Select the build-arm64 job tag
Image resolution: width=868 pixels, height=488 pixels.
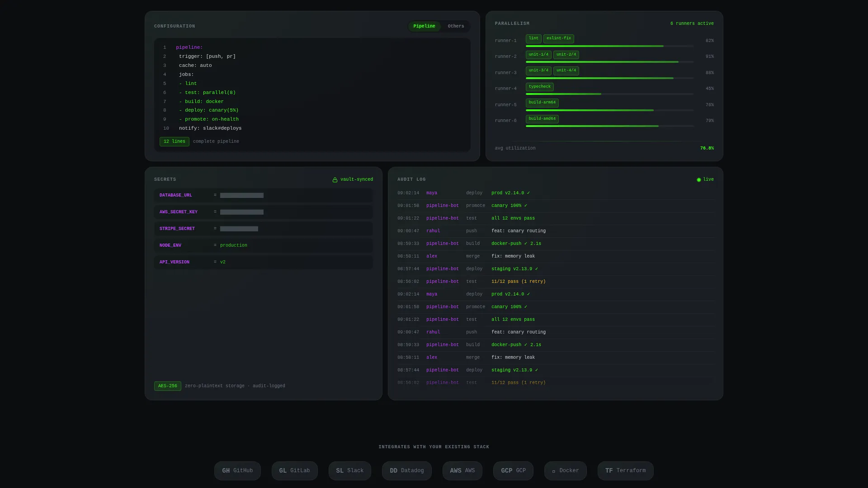pos(542,103)
